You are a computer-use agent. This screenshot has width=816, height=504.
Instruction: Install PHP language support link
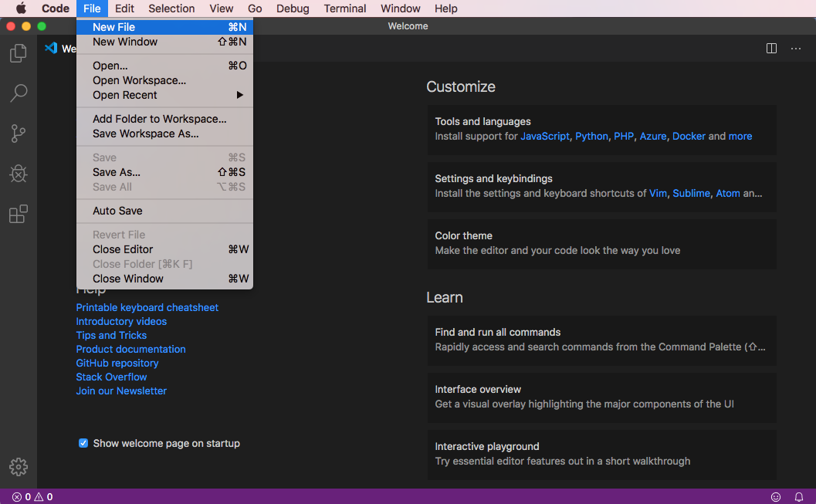(x=624, y=137)
